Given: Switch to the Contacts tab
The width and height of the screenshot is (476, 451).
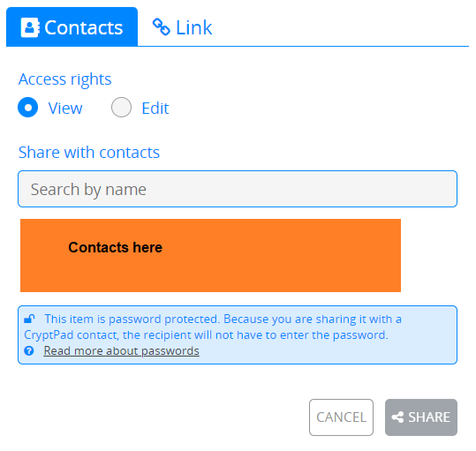Looking at the screenshot, I should (72, 26).
